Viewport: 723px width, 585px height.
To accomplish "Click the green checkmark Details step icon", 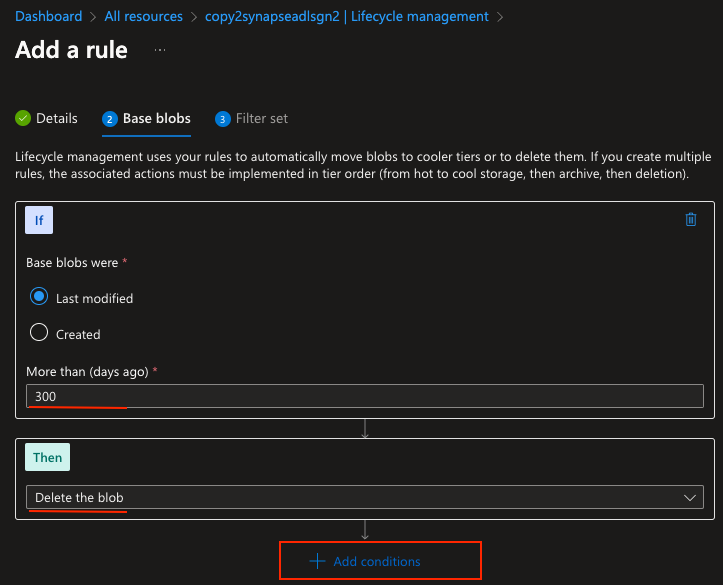I will [23, 118].
